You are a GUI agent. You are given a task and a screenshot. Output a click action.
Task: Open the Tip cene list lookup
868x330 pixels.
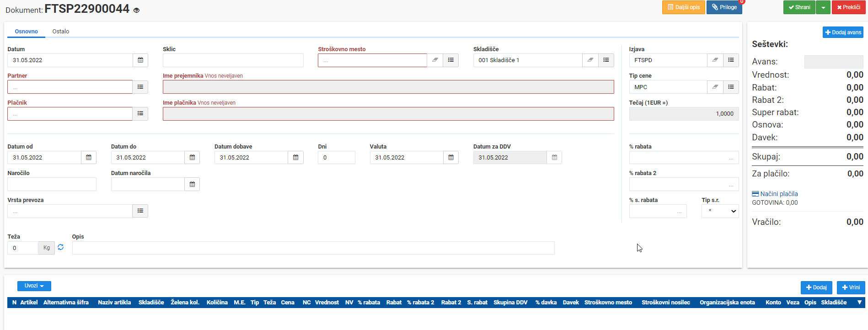click(x=731, y=87)
